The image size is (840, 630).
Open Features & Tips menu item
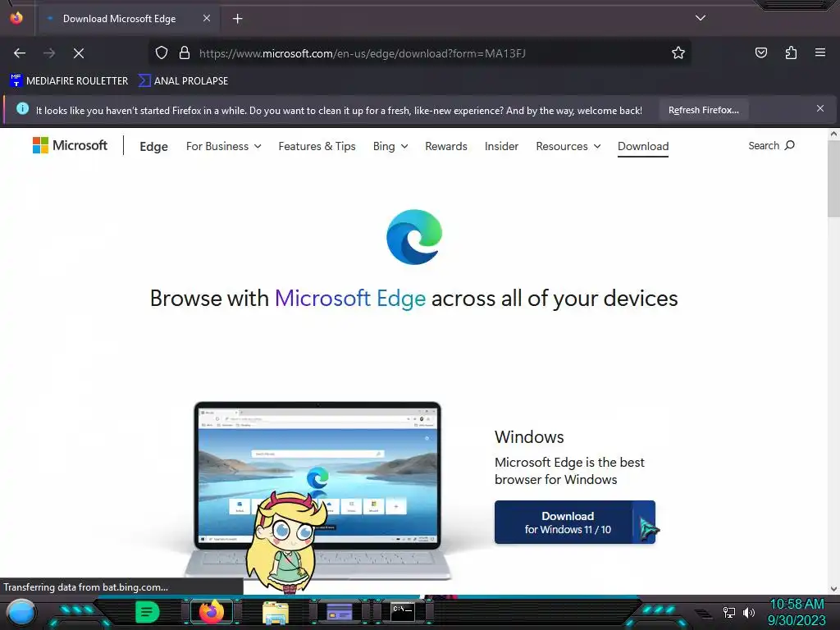point(317,146)
